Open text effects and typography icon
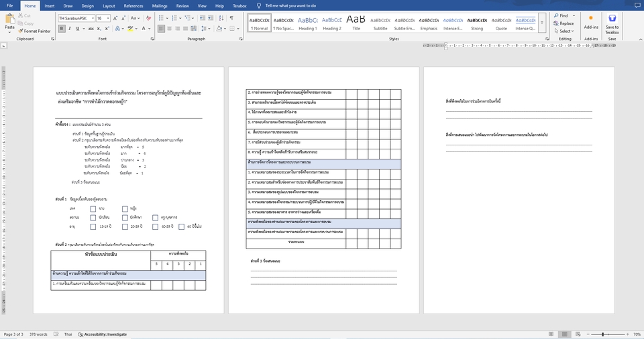Image resolution: width=644 pixels, height=339 pixels. coord(117,28)
